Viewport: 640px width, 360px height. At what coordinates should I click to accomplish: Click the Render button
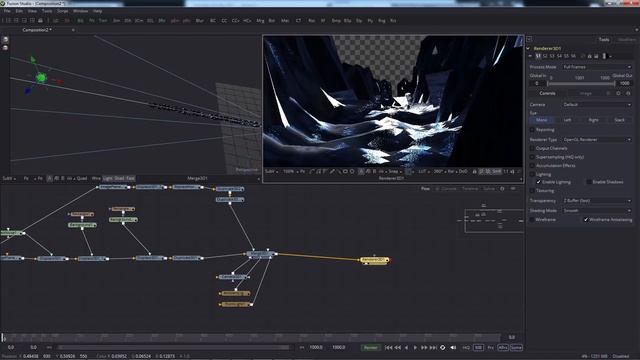click(x=371, y=347)
